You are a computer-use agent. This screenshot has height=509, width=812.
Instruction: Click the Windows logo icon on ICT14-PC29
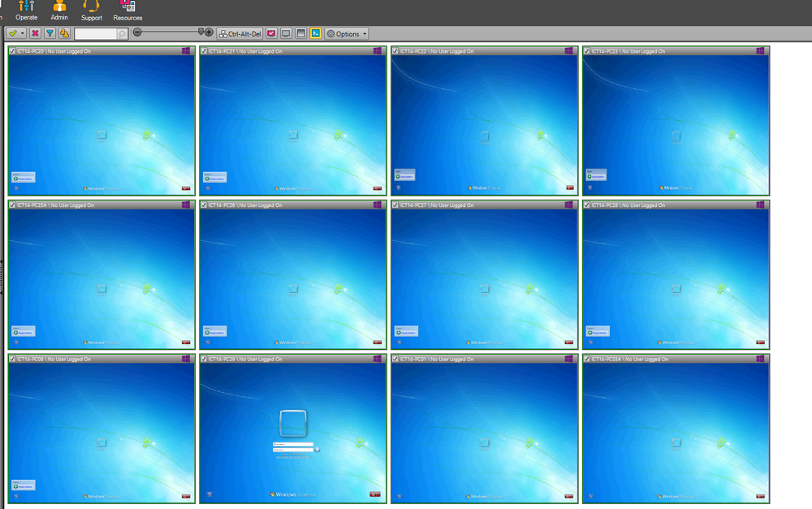point(378,359)
